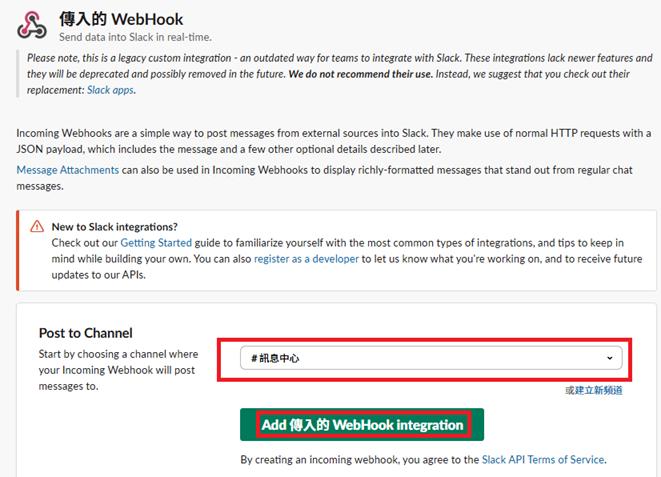Expand the channel dropdown arrow
The height and width of the screenshot is (477, 661).
point(610,358)
